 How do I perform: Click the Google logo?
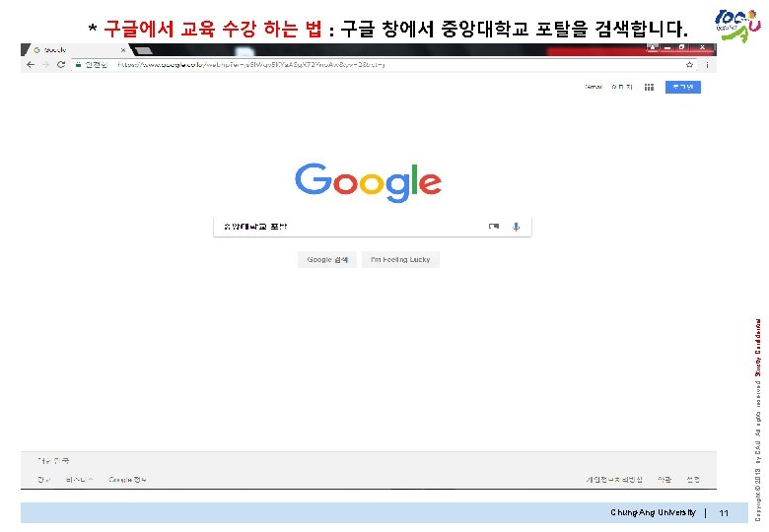(x=368, y=182)
